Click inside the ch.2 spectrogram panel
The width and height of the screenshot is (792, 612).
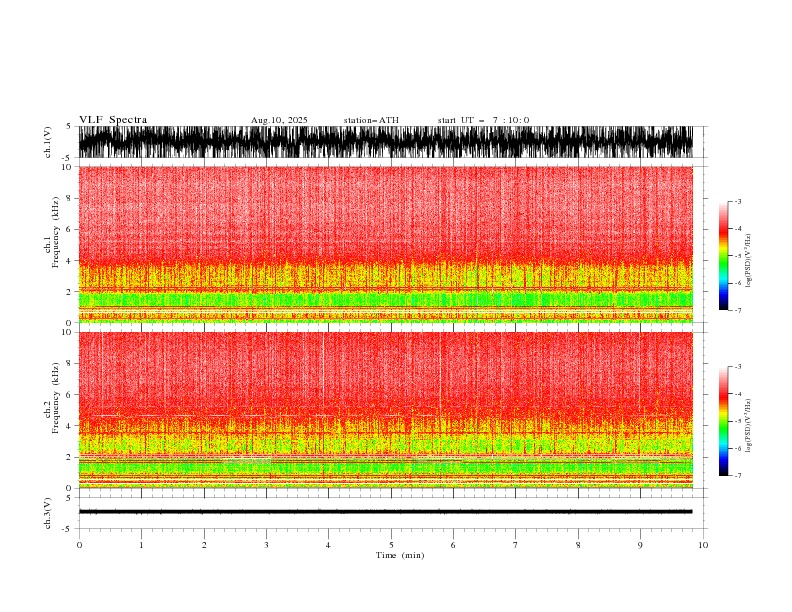point(386,410)
